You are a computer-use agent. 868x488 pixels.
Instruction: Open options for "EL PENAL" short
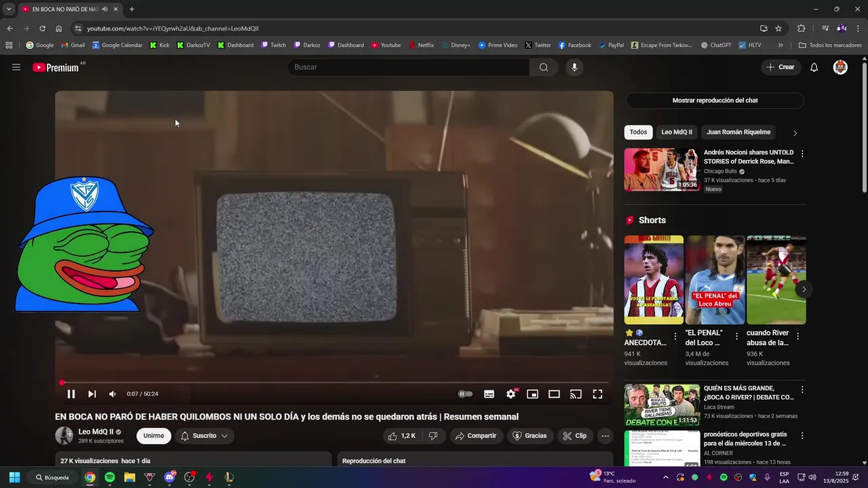(736, 336)
